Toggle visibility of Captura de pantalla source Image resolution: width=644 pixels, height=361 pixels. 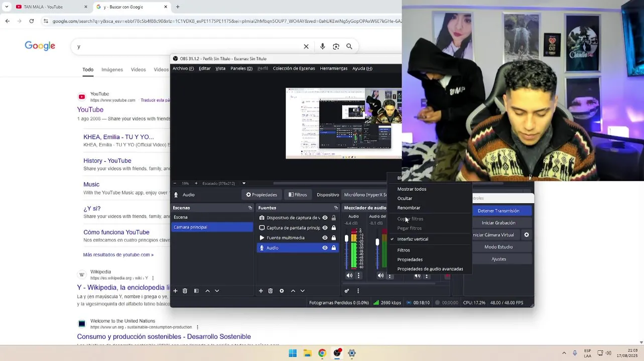coord(325,228)
